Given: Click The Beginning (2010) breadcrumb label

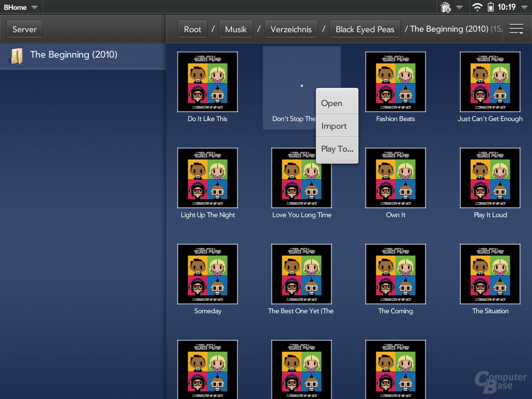Looking at the screenshot, I should [449, 29].
